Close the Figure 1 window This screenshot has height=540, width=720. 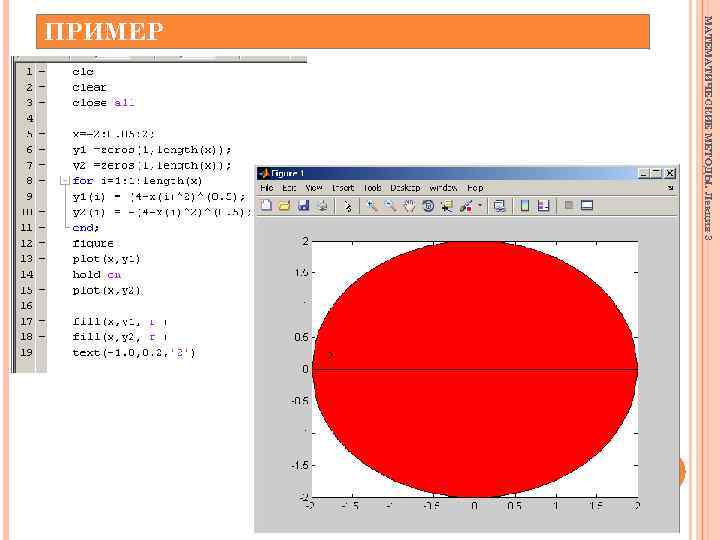pos(670,173)
